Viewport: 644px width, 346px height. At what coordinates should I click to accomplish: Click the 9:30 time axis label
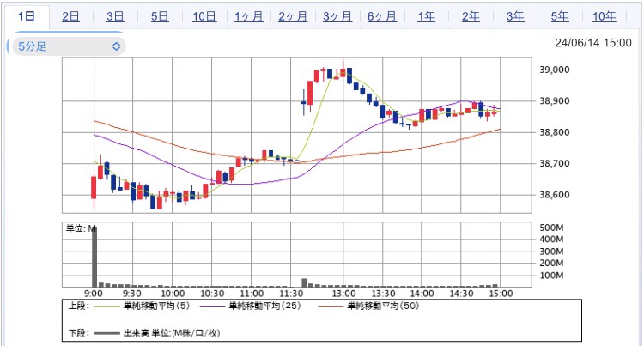132,294
